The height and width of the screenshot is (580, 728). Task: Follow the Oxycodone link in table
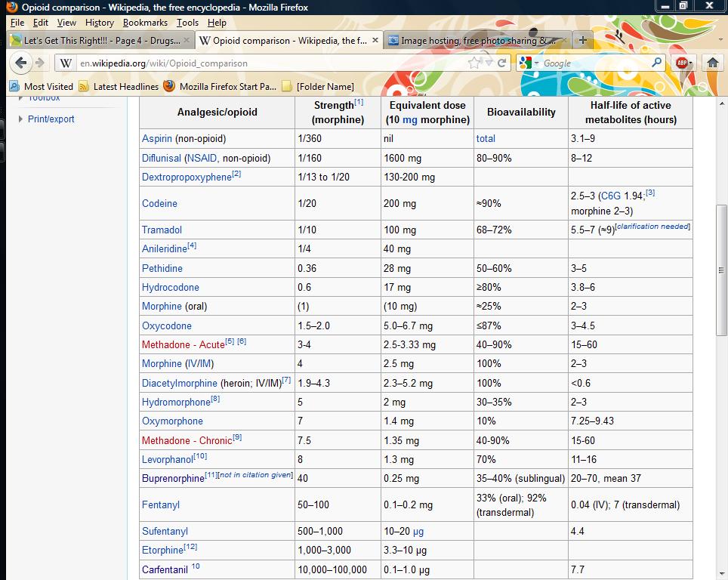(166, 326)
